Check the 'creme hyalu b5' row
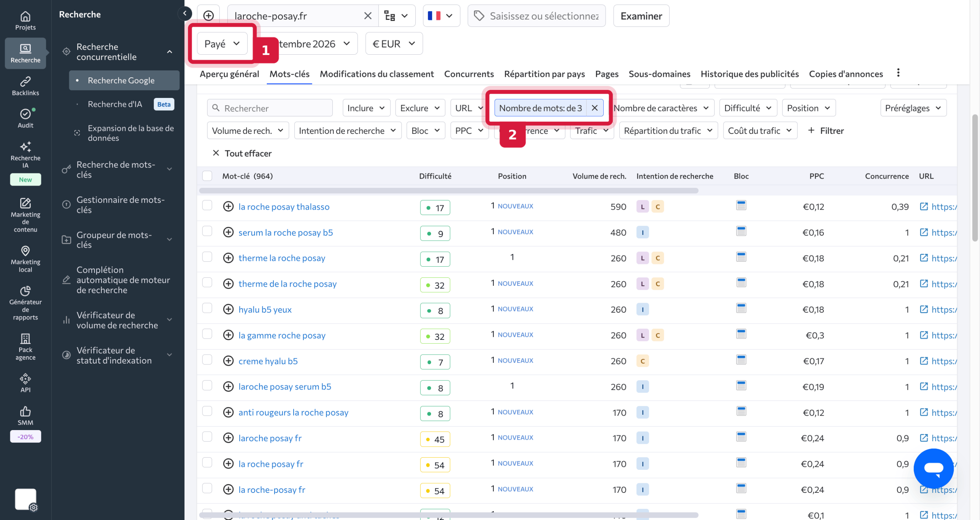 coord(207,360)
